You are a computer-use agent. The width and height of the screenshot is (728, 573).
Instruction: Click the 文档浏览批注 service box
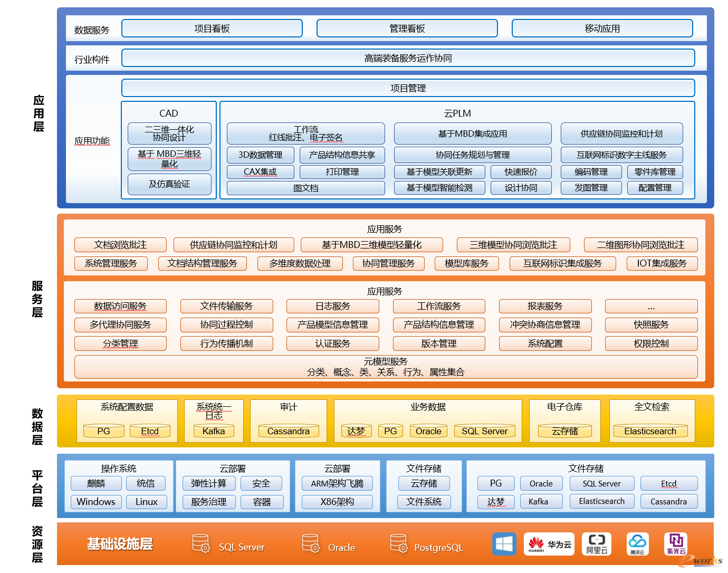click(120, 245)
